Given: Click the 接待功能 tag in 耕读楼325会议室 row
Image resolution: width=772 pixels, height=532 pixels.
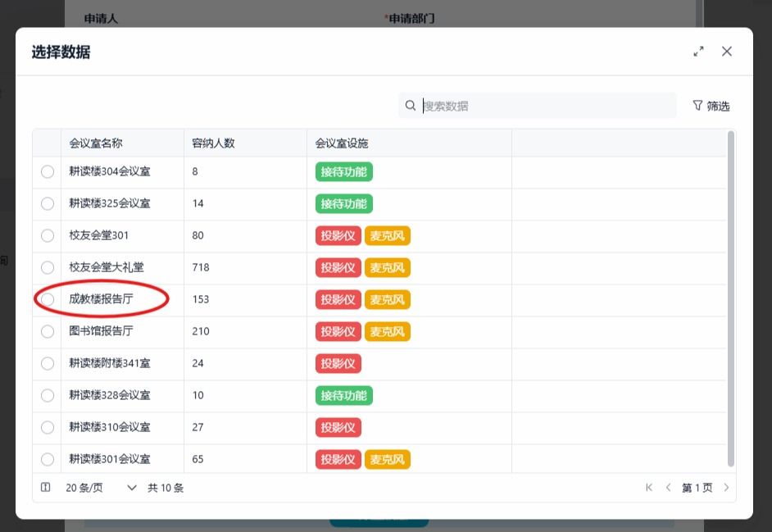Looking at the screenshot, I should tap(344, 204).
